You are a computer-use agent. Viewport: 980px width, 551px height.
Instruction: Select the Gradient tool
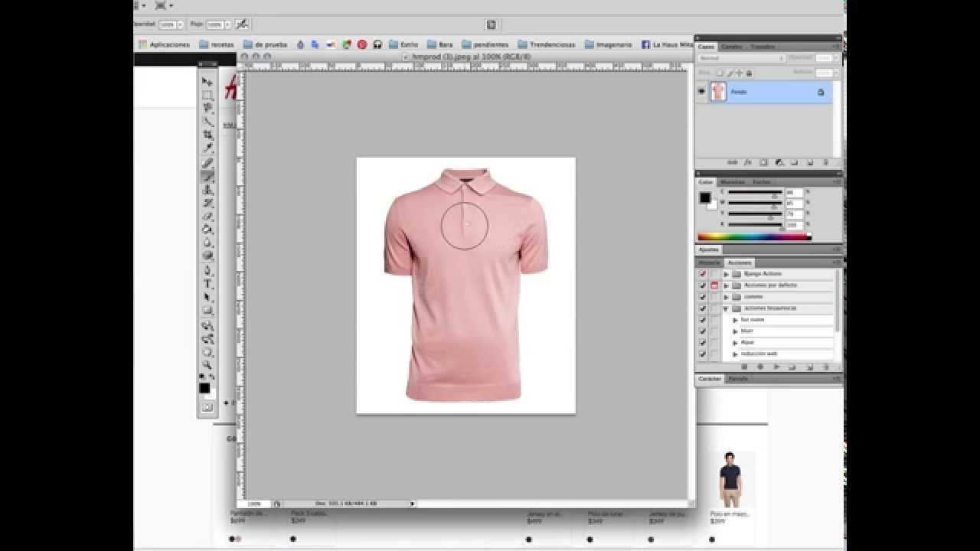207,229
